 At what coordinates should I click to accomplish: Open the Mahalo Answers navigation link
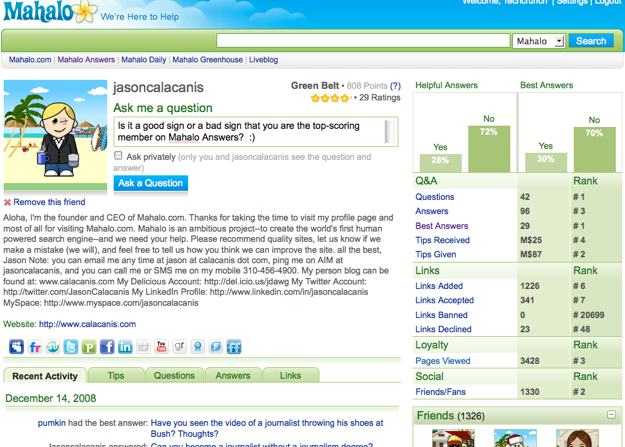tap(86, 60)
